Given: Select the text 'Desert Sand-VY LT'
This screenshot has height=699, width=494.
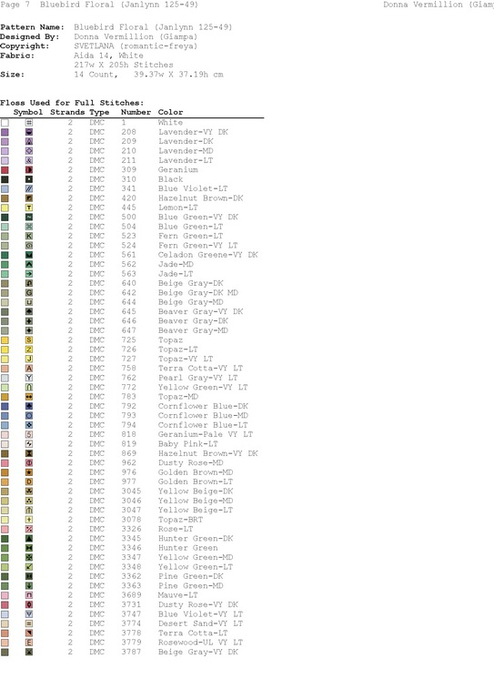Looking at the screenshot, I should click(x=201, y=624).
